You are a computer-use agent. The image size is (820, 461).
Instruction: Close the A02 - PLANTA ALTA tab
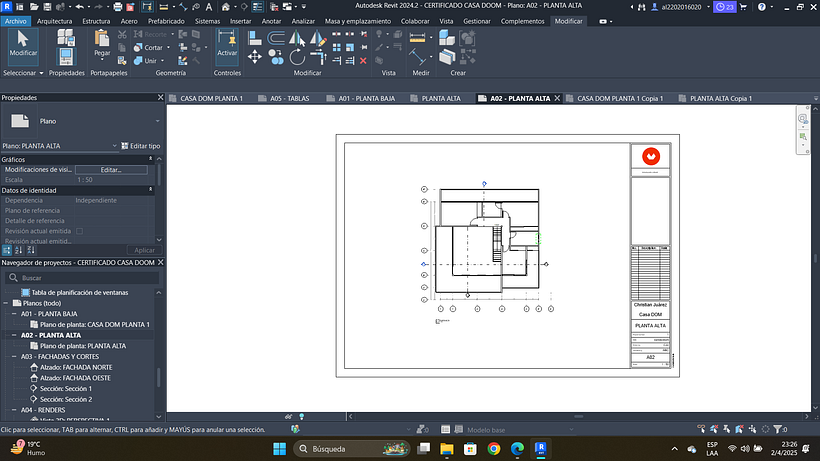click(x=557, y=98)
